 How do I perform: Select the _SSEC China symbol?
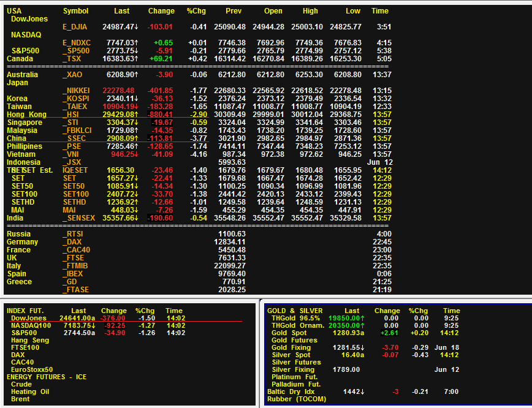click(74, 138)
